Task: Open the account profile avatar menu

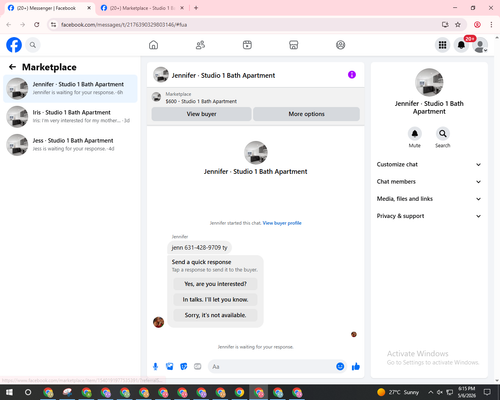Action: tap(480, 45)
